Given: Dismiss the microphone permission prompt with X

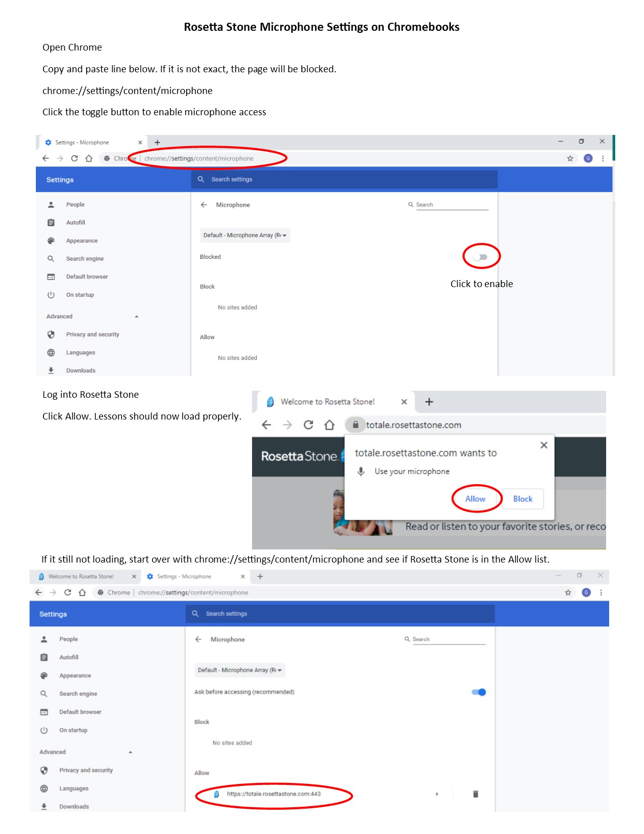Looking at the screenshot, I should [543, 445].
